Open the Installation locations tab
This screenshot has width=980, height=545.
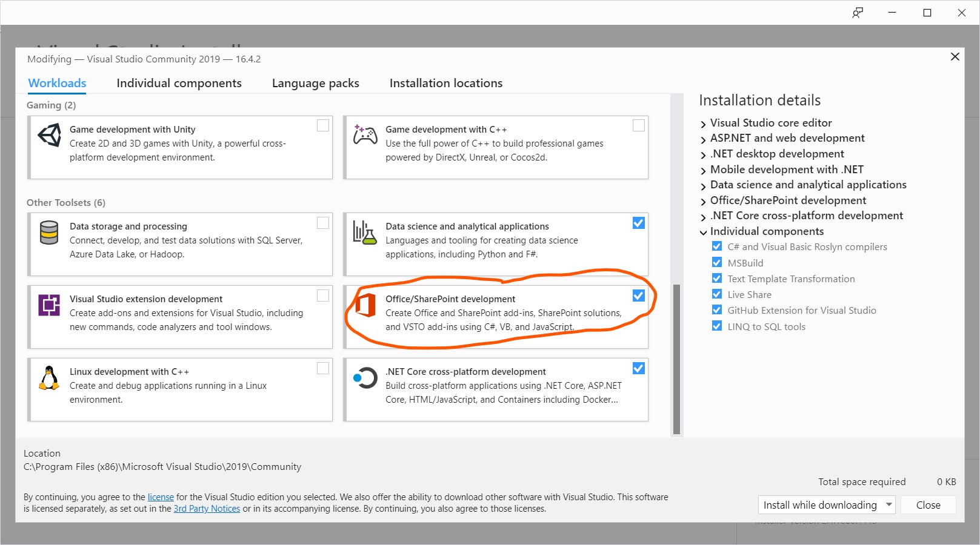click(x=446, y=83)
